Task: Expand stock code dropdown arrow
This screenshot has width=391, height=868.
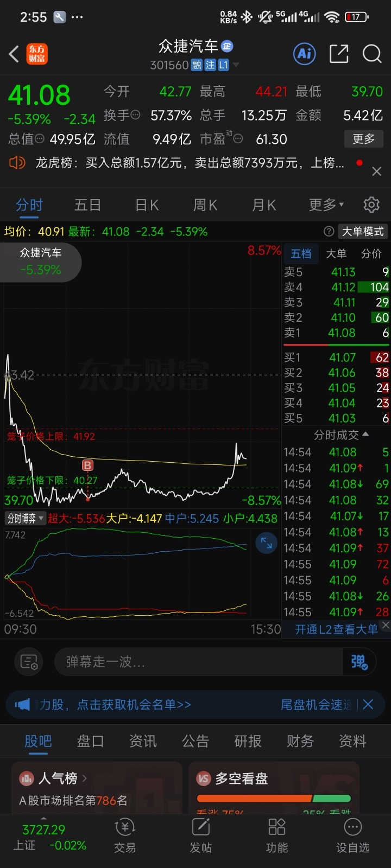Action: tap(236, 65)
